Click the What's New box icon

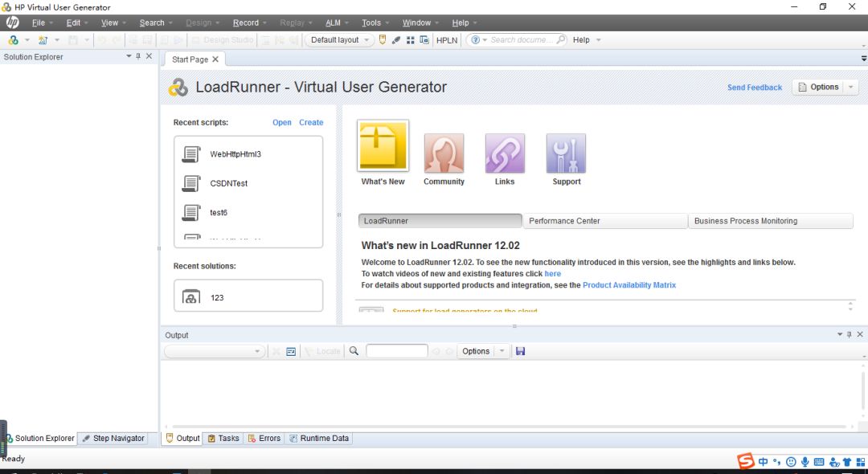(383, 146)
